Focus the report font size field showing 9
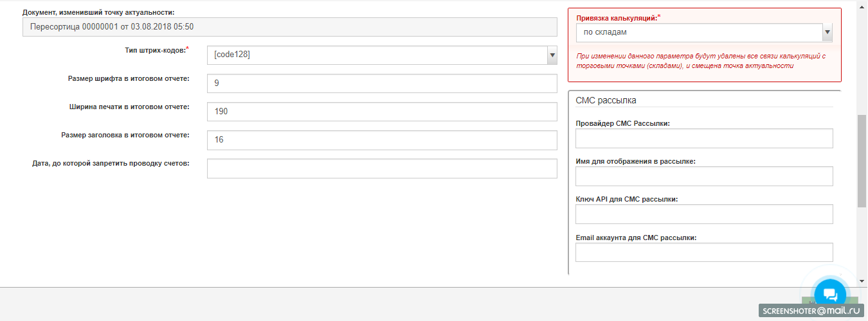The height and width of the screenshot is (321, 868). (382, 83)
